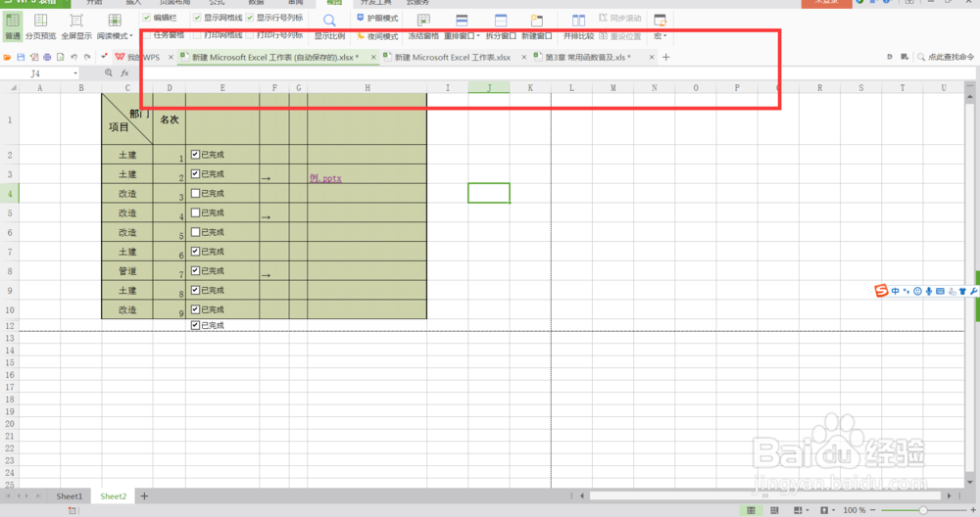Click normal view icon in status bar
The width and height of the screenshot is (980, 517).
(x=751, y=511)
